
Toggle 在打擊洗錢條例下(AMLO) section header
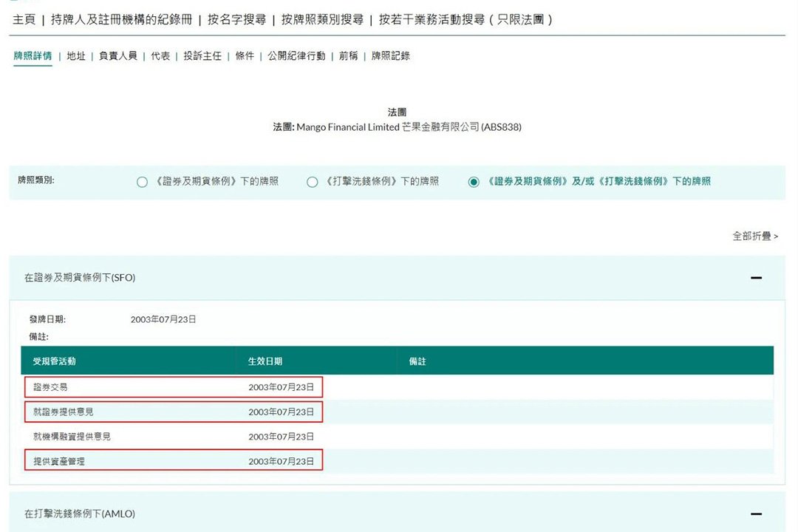[80, 514]
